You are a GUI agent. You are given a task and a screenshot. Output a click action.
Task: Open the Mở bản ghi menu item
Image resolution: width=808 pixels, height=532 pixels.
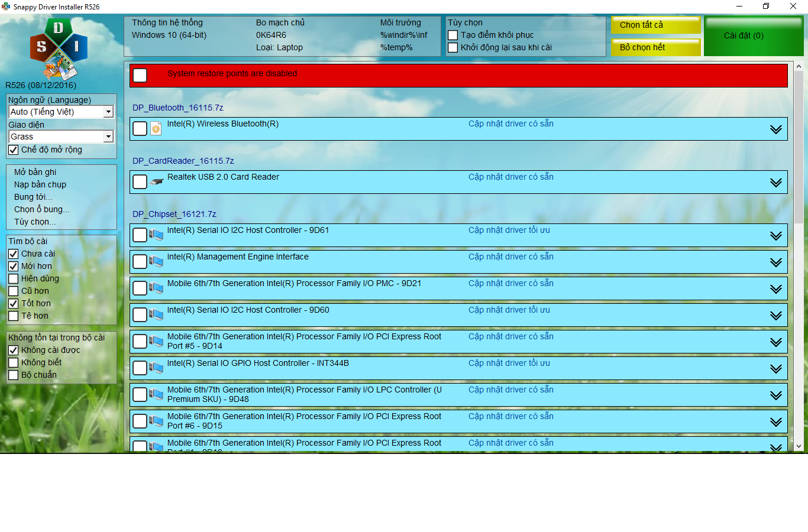(35, 172)
